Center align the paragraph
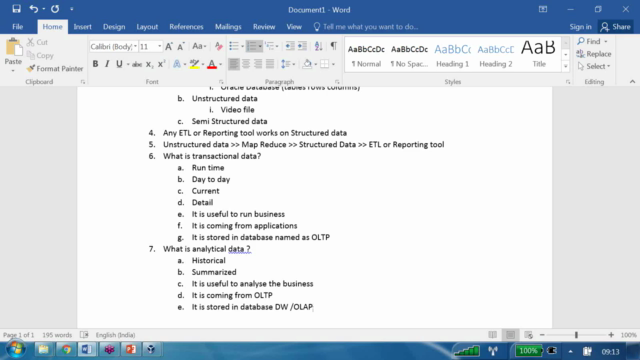Viewport: 640px width, 360px height. [246, 64]
